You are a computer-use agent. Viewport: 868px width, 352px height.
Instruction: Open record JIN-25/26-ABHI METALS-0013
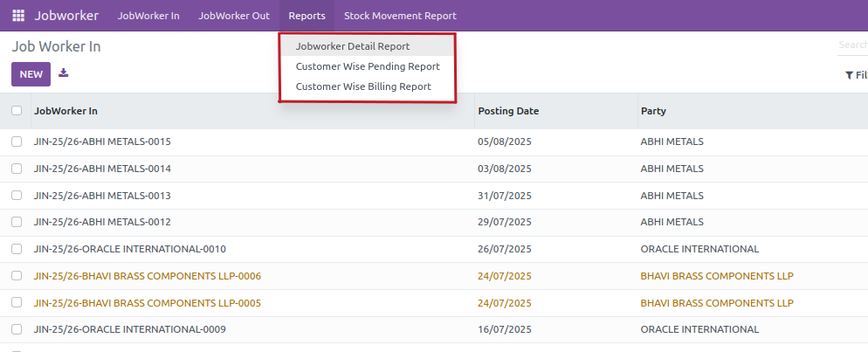pyautogui.click(x=102, y=196)
